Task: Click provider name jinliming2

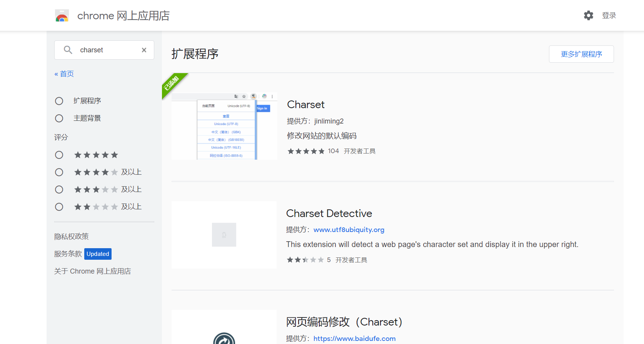Action: [329, 121]
